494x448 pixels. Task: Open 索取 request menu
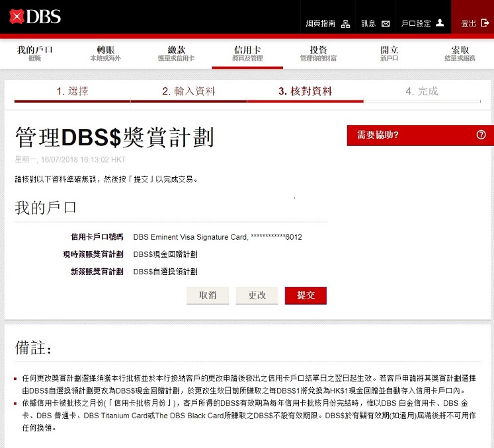tap(460, 54)
